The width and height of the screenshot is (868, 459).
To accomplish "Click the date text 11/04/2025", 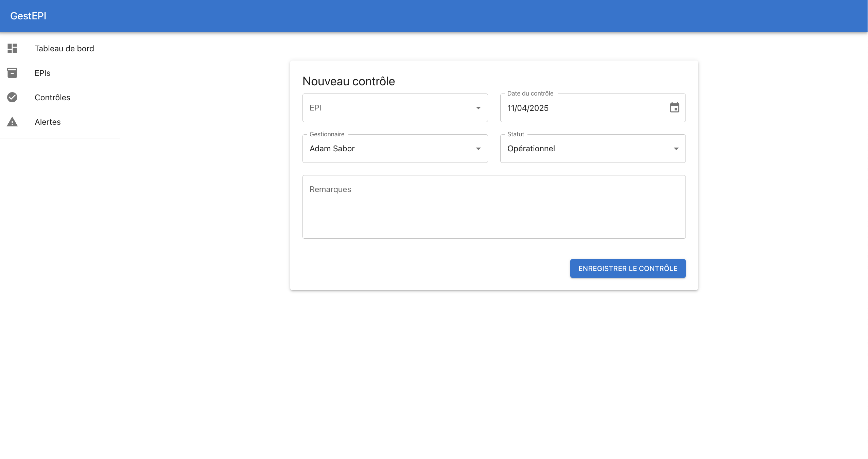I will coord(528,108).
